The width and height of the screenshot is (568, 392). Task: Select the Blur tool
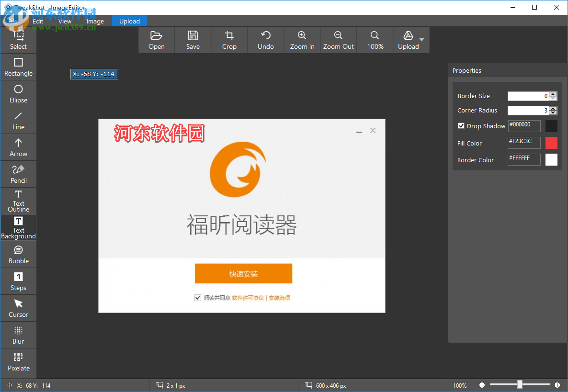[18, 335]
